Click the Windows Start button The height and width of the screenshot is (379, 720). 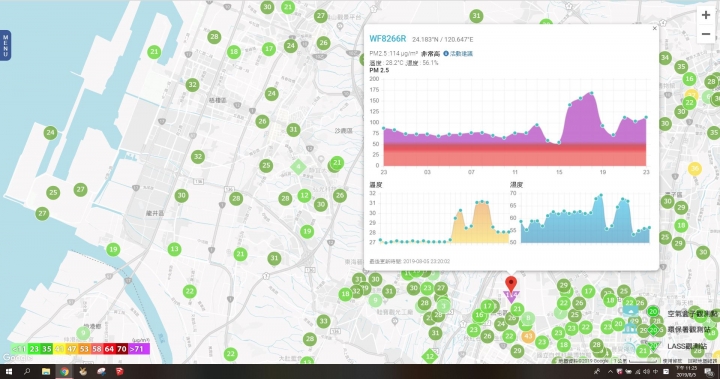[x=9, y=372]
